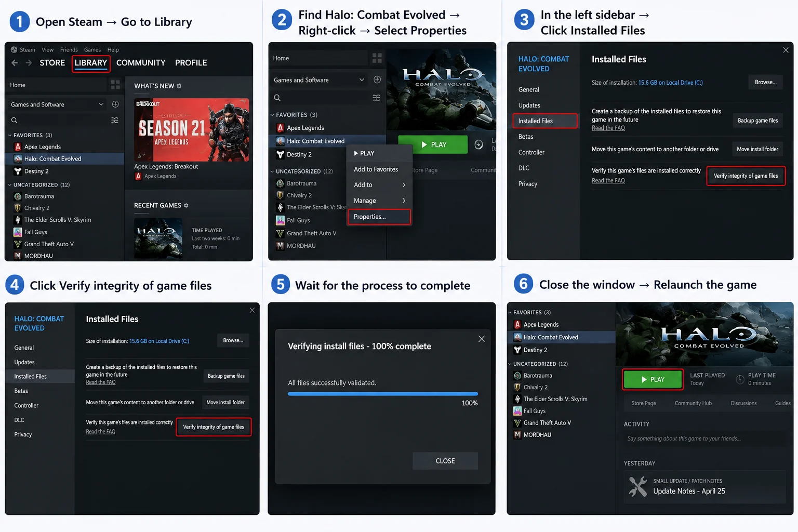Click the search magnifier icon in step 1 library
The height and width of the screenshot is (532, 798).
pyautogui.click(x=15, y=120)
